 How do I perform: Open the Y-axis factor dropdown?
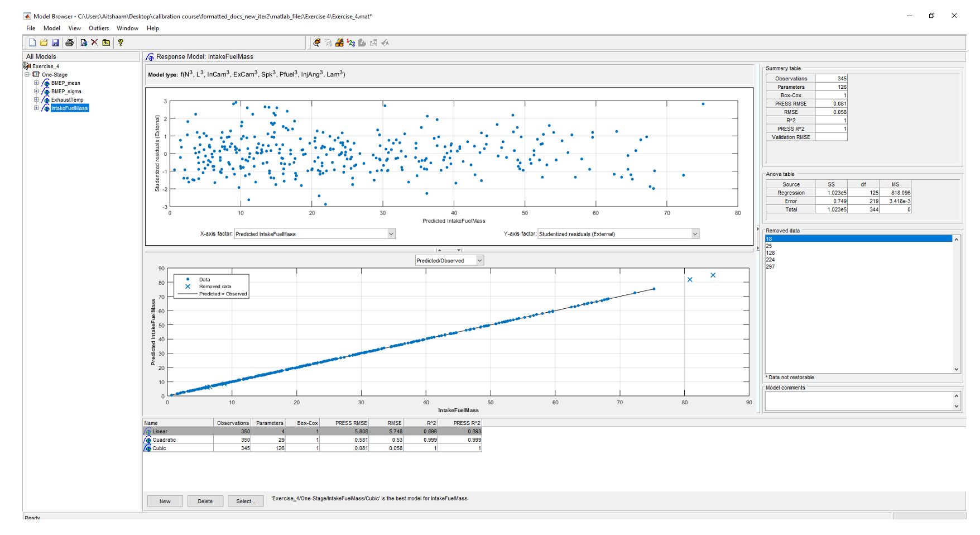coord(695,234)
